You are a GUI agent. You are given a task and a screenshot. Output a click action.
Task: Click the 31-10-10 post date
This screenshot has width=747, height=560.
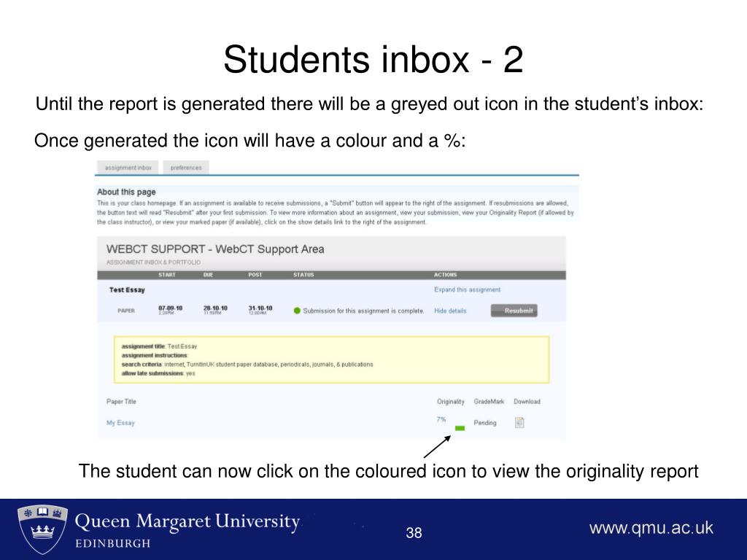point(260,308)
